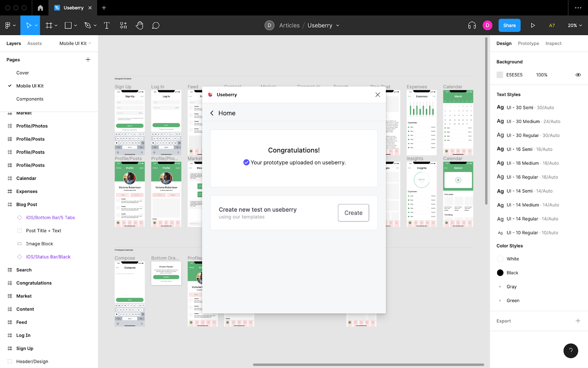This screenshot has width=588, height=368.
Task: Open the help question mark button
Action: click(x=571, y=351)
